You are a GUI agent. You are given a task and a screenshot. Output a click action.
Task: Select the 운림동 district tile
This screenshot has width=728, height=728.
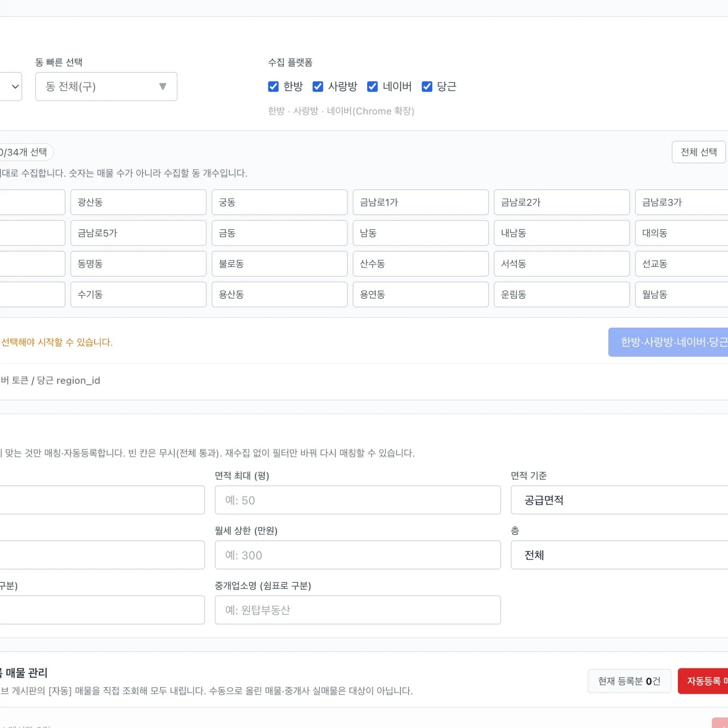click(561, 294)
